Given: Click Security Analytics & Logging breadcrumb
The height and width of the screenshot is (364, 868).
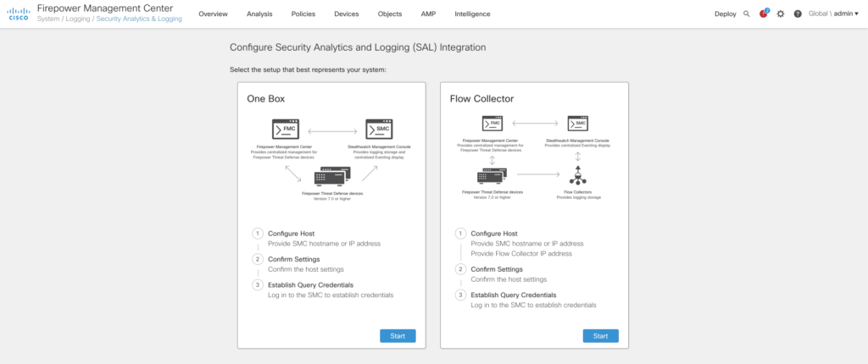Looking at the screenshot, I should click(x=139, y=19).
